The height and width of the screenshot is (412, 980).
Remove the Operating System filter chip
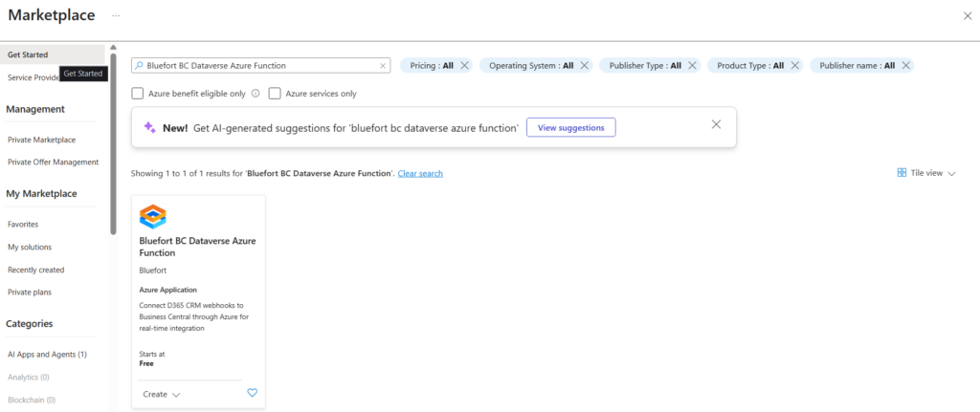click(584, 65)
